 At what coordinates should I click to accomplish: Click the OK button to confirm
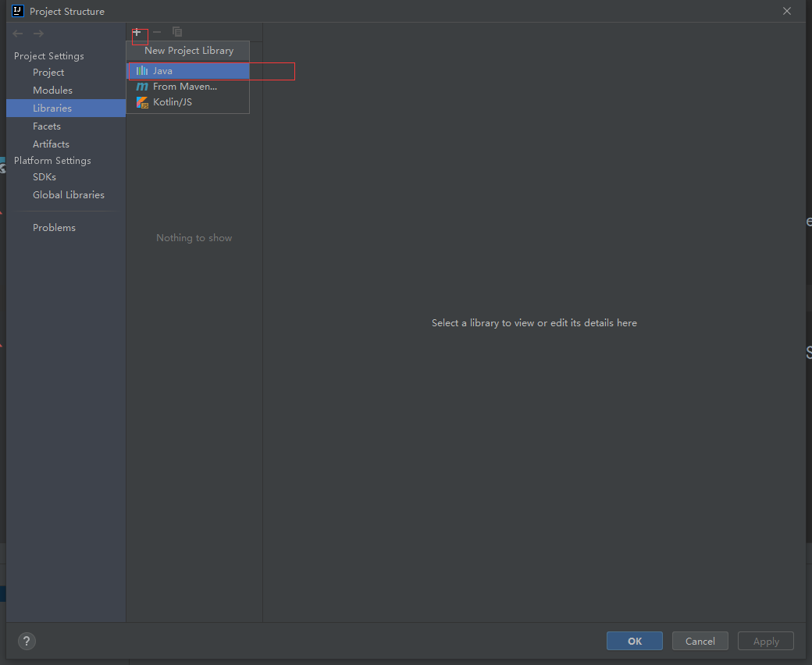[x=634, y=640]
